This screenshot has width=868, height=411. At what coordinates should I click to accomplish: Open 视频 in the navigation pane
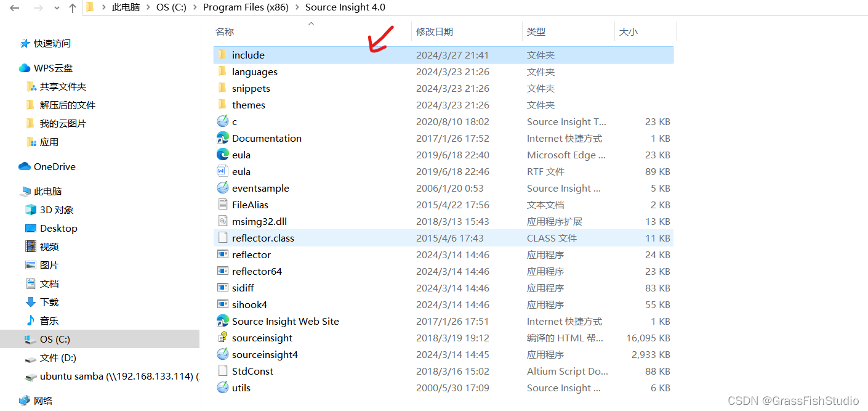[49, 246]
